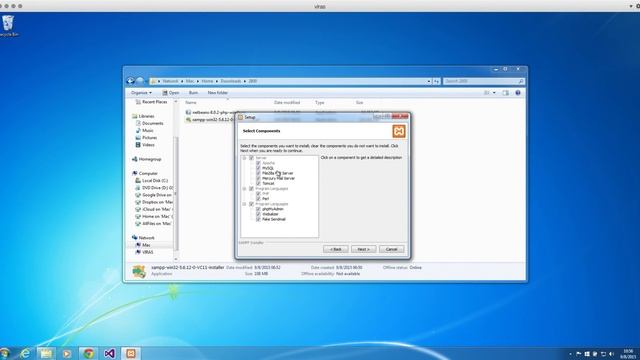Click New folder in the Explorer toolbar
Screen dimensions: 640x360
click(218, 93)
